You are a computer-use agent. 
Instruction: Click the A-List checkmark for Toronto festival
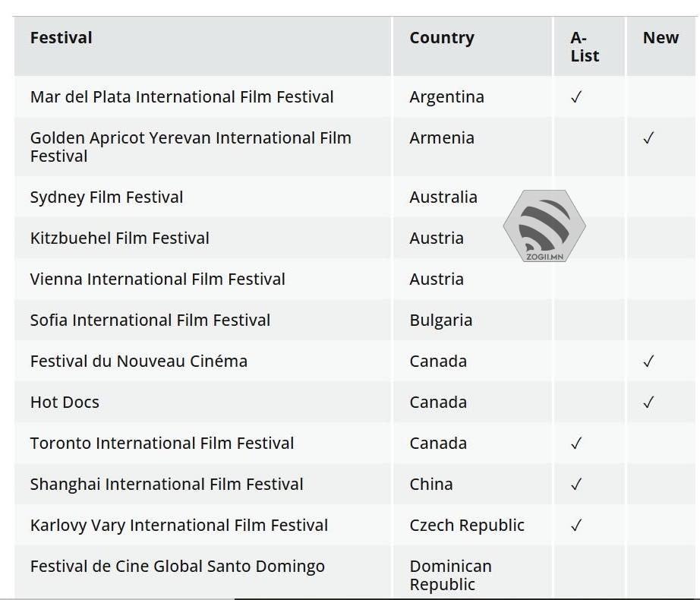point(576,444)
